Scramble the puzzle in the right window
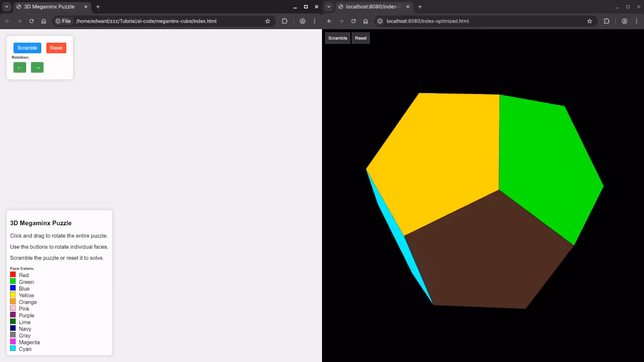Viewport: 644px width, 362px height. point(337,38)
